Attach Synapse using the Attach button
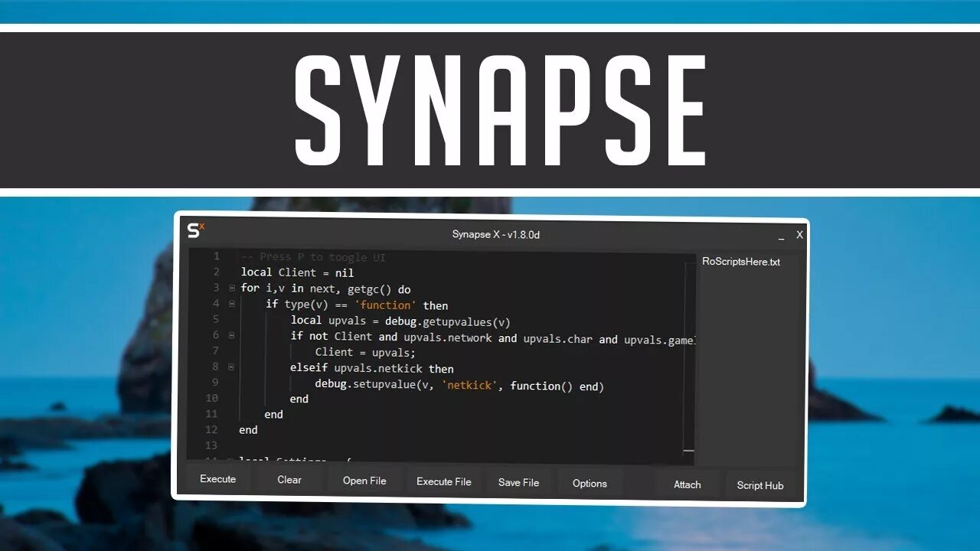980x551 pixels. (x=688, y=484)
